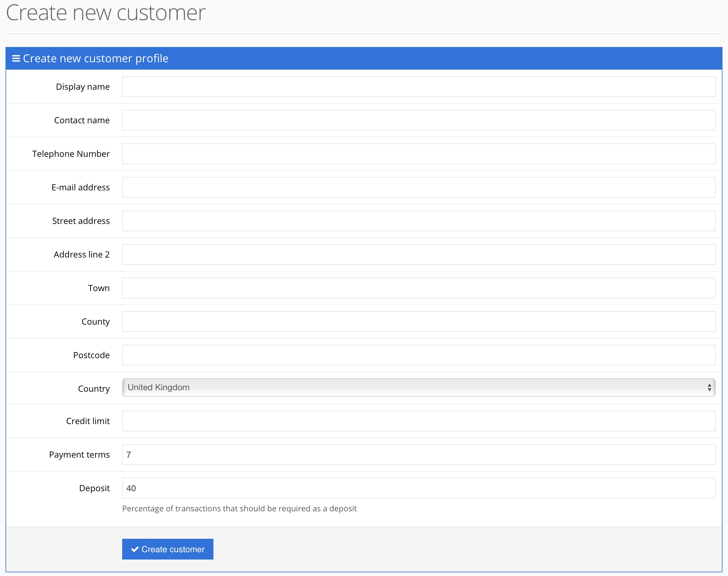Viewport: 728px width, 576px height.
Task: Click into the Contact name field
Action: pyautogui.click(x=418, y=121)
